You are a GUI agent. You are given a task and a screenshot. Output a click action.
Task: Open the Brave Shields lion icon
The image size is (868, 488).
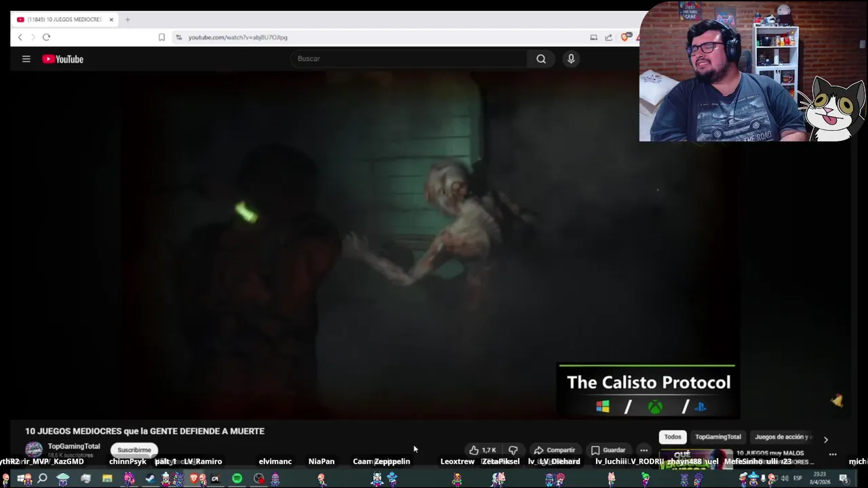[626, 37]
